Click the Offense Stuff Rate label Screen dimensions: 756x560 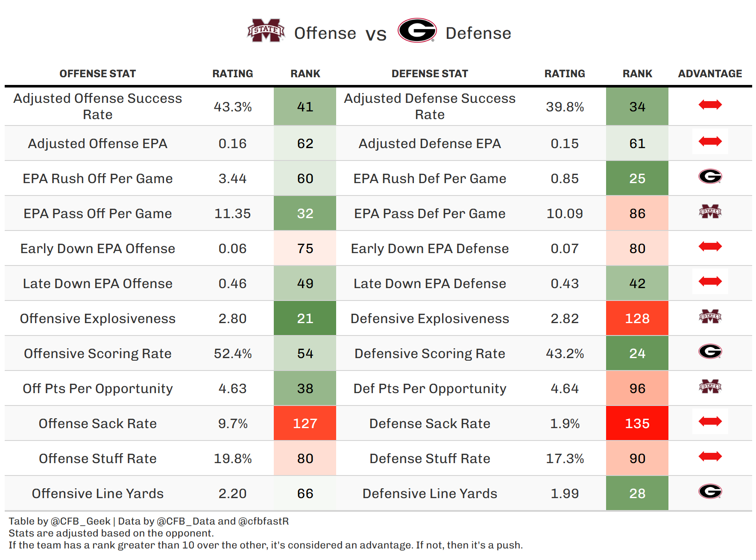click(97, 458)
